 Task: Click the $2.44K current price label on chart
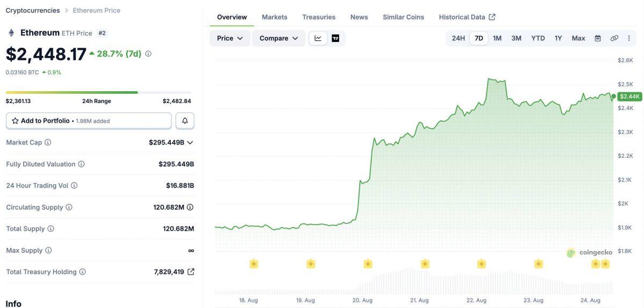tap(630, 97)
